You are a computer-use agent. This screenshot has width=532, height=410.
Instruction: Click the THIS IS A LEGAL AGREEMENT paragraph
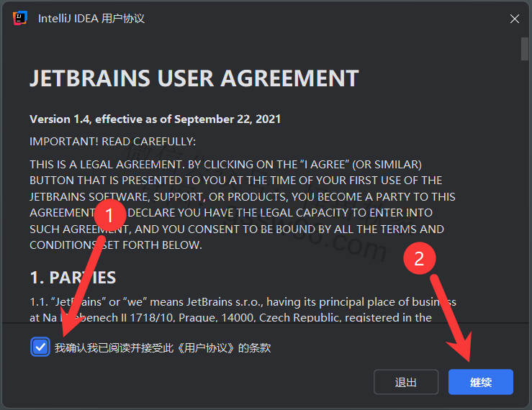pyautogui.click(x=242, y=204)
